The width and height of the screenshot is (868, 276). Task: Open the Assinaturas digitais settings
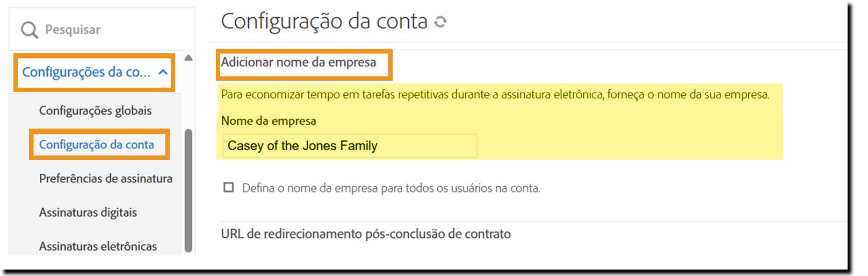click(x=88, y=213)
